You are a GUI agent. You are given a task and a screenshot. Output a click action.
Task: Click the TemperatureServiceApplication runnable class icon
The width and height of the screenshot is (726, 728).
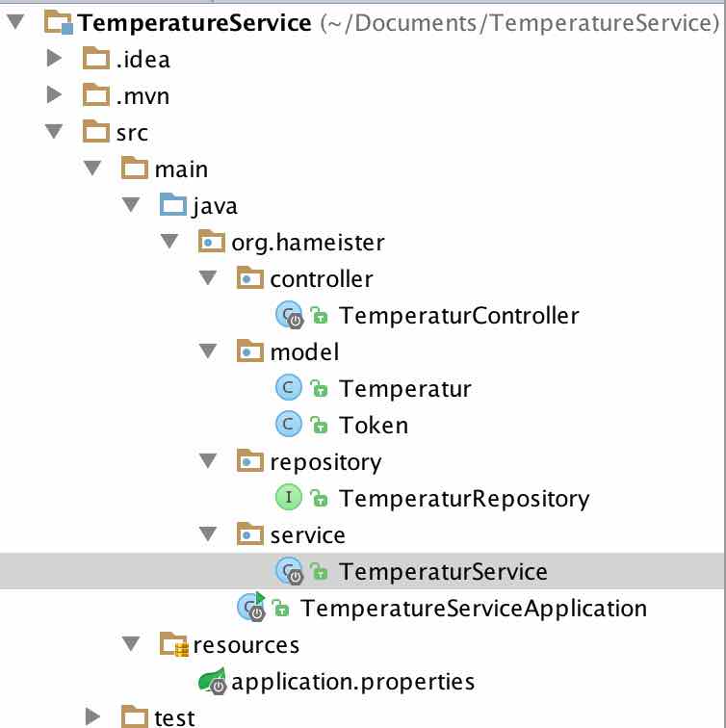pyautogui.click(x=252, y=608)
